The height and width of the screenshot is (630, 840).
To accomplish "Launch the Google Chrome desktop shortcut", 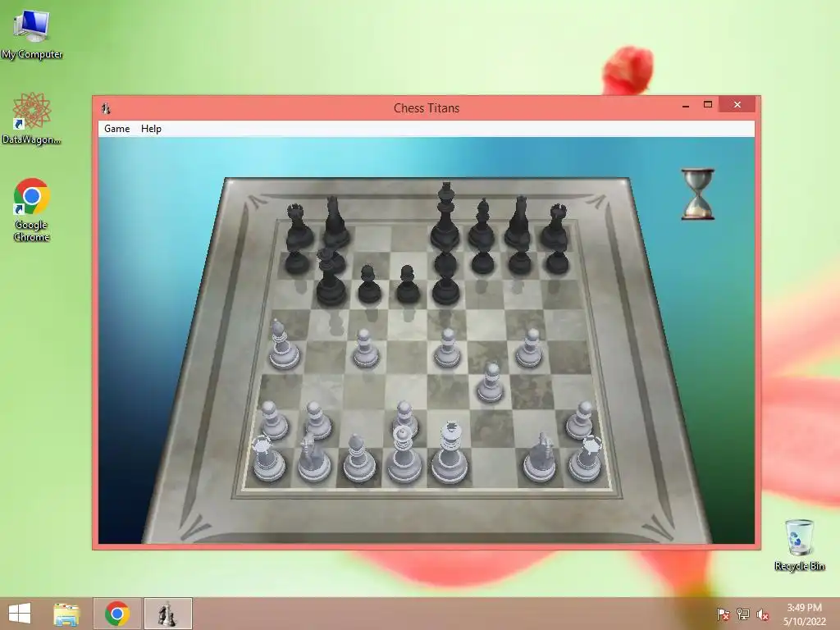I will pyautogui.click(x=32, y=209).
